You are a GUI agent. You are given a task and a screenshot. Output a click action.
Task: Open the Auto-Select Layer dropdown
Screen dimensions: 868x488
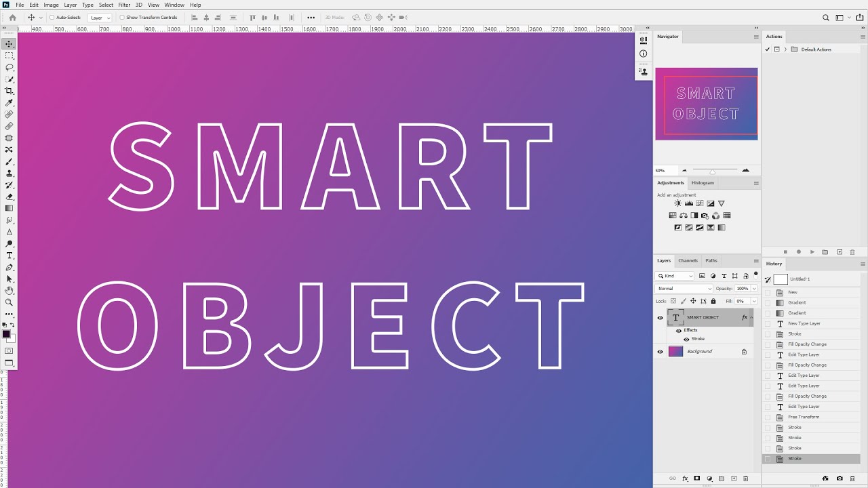(100, 18)
